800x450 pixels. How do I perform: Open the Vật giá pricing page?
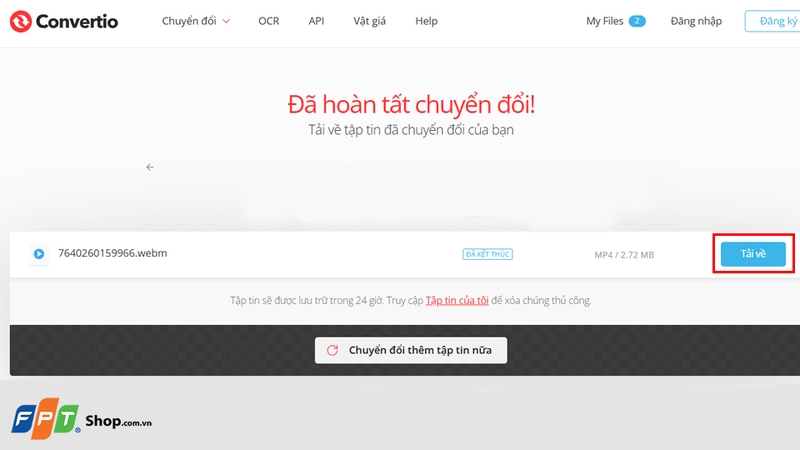coord(369,21)
